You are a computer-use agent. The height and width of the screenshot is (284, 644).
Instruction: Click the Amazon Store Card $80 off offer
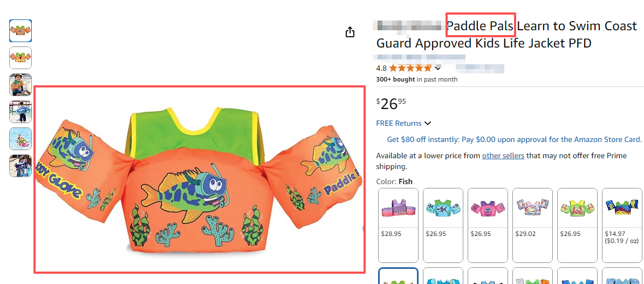[514, 140]
